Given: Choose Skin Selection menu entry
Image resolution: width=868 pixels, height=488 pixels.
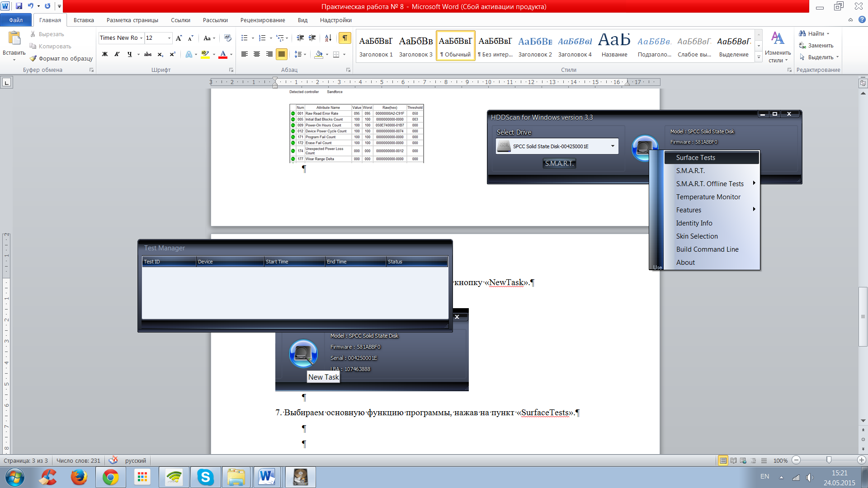Looking at the screenshot, I should pyautogui.click(x=712, y=236).
